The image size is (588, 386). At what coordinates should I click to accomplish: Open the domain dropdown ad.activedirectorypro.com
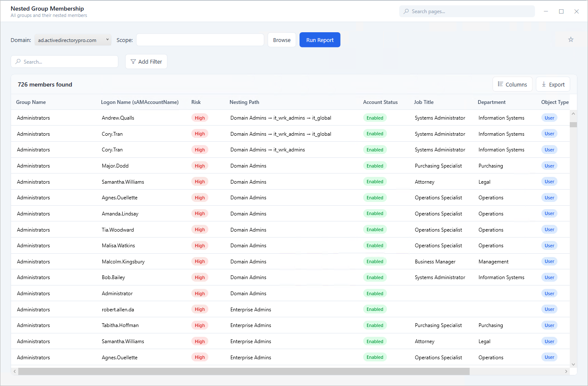pos(73,40)
